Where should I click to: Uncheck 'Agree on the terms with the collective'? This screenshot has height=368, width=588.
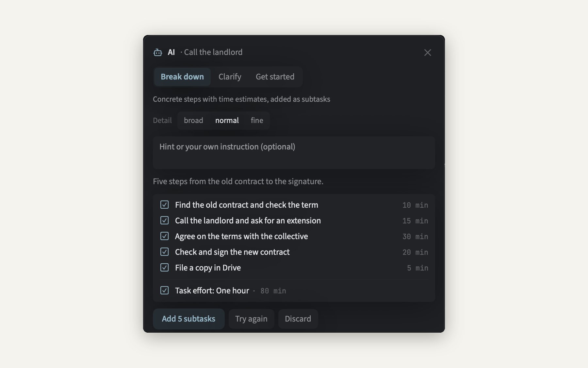pyautogui.click(x=165, y=236)
